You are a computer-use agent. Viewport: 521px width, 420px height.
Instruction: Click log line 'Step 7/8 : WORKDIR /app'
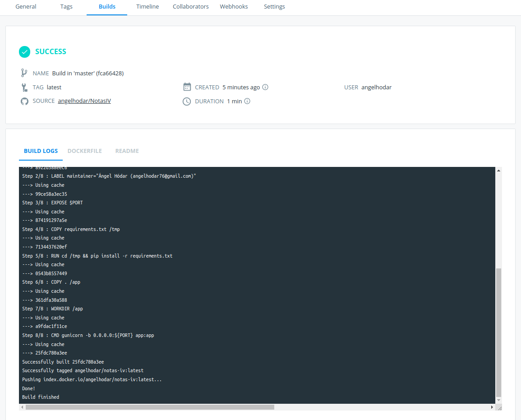(52, 309)
